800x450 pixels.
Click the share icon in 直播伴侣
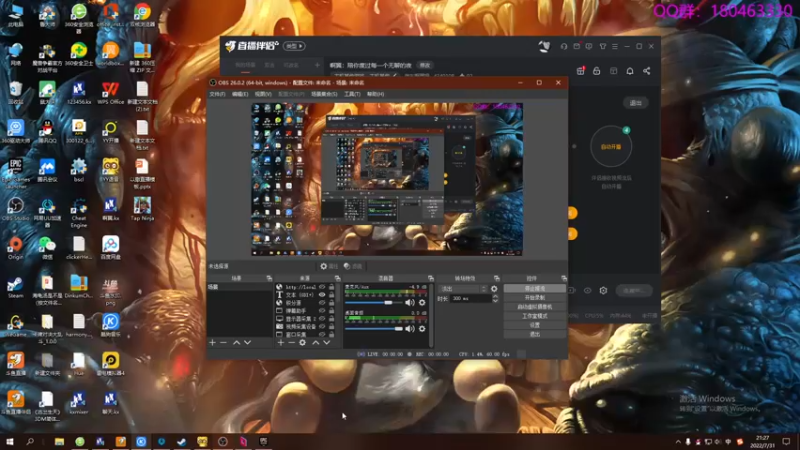click(646, 71)
